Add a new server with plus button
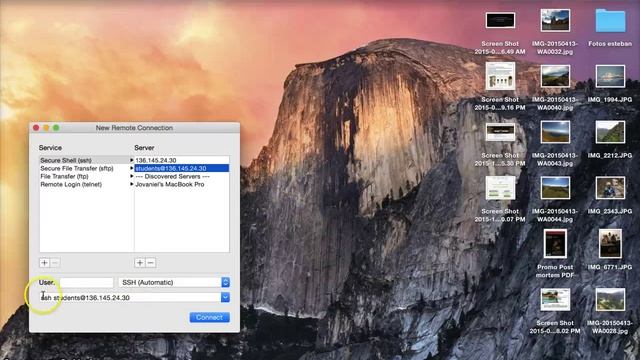Screen dimensions: 640x360 click(140, 263)
